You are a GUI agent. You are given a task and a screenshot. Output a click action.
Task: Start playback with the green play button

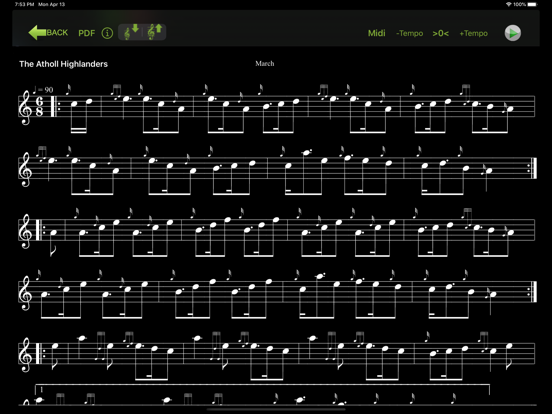[x=513, y=33]
